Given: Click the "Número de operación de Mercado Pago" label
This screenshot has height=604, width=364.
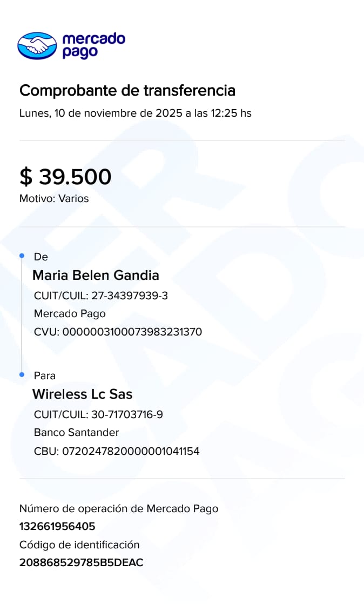Looking at the screenshot, I should (x=119, y=508).
